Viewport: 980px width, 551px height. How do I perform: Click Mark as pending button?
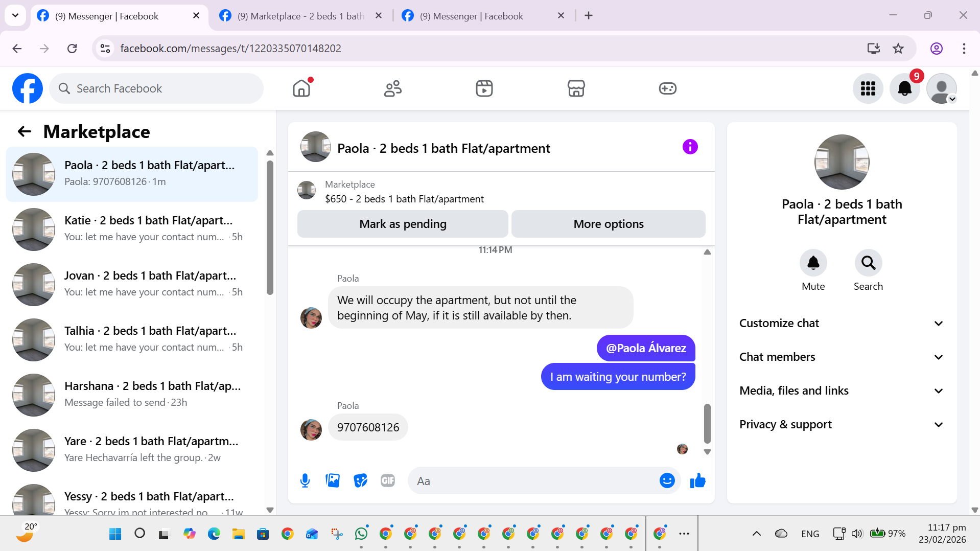coord(403,224)
